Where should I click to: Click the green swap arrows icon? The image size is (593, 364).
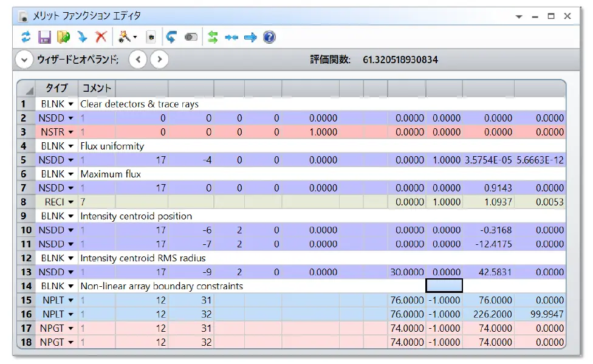coord(212,38)
